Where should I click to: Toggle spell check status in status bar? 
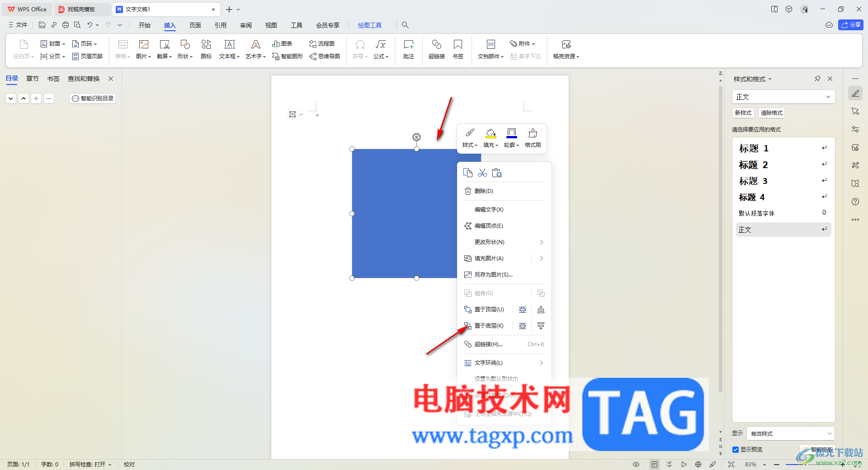click(x=90, y=464)
